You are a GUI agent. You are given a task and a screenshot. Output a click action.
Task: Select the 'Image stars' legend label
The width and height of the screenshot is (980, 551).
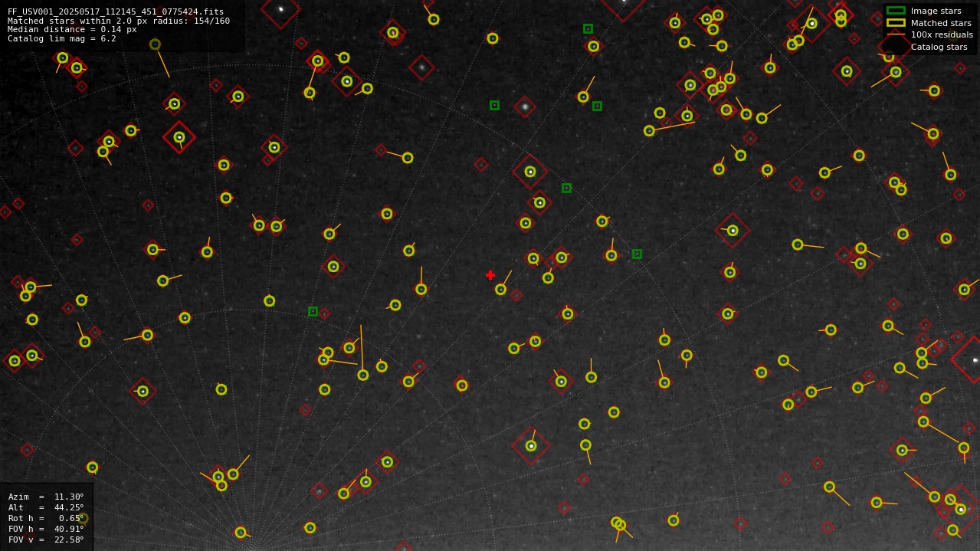point(936,11)
